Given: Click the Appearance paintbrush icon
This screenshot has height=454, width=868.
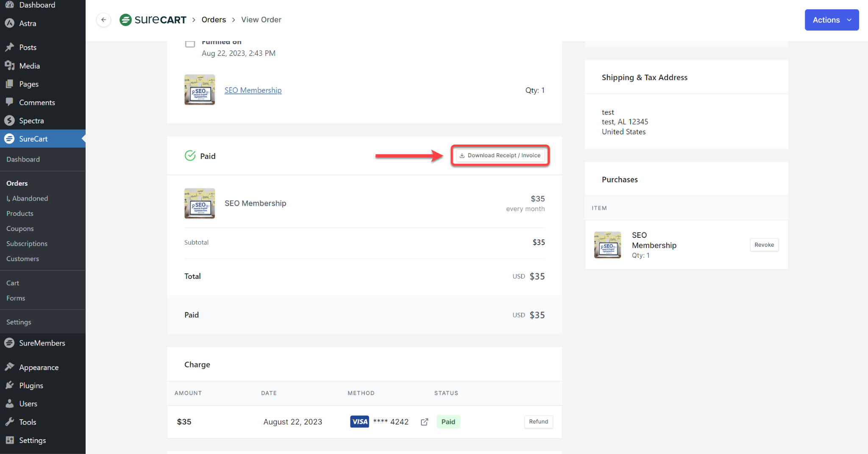Looking at the screenshot, I should pyautogui.click(x=9, y=367).
